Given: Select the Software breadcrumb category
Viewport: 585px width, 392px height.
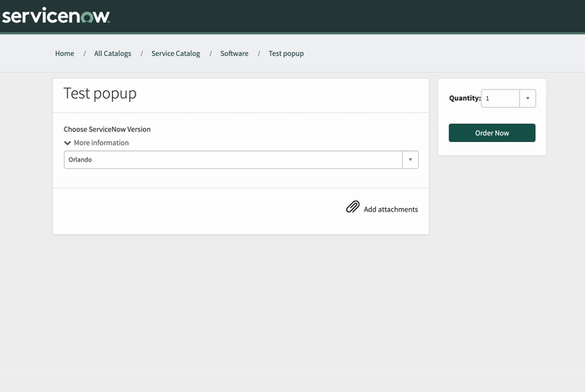Looking at the screenshot, I should pos(234,53).
